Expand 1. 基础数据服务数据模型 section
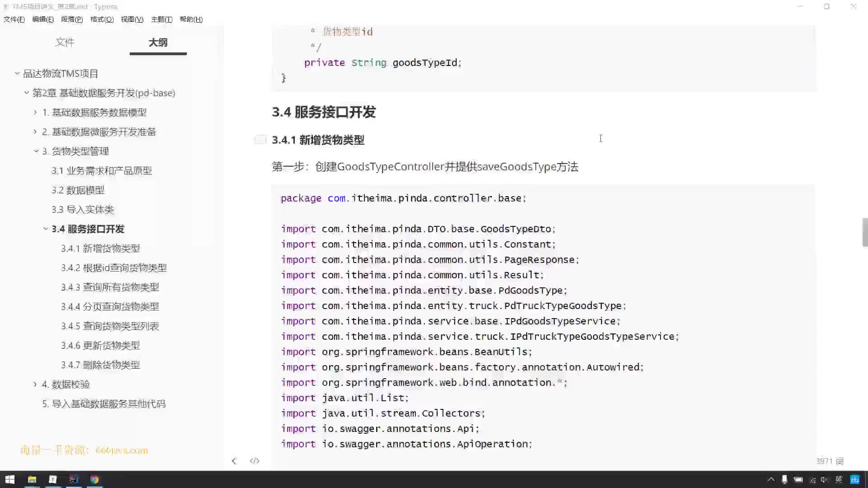This screenshot has height=488, width=868. 35,112
